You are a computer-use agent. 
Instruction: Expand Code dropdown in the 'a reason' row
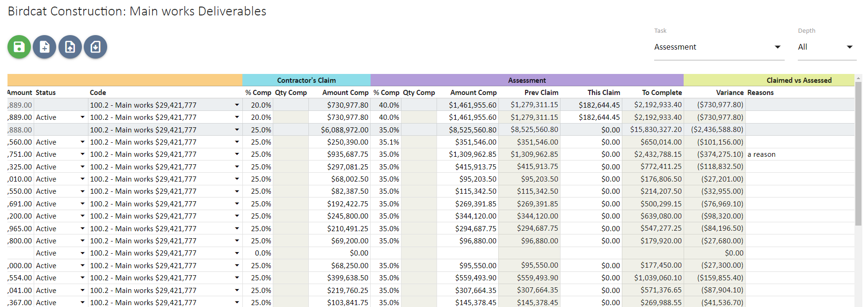click(x=237, y=154)
